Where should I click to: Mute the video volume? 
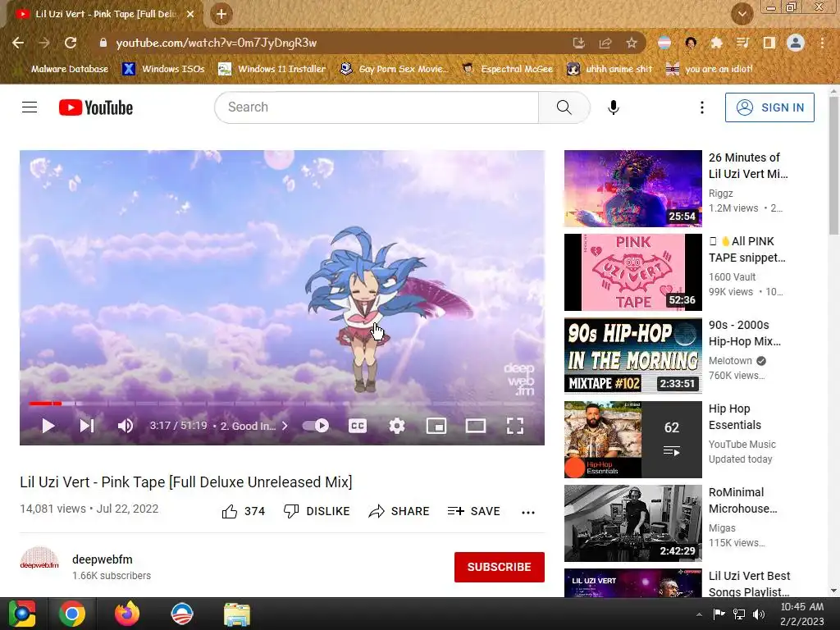(126, 426)
